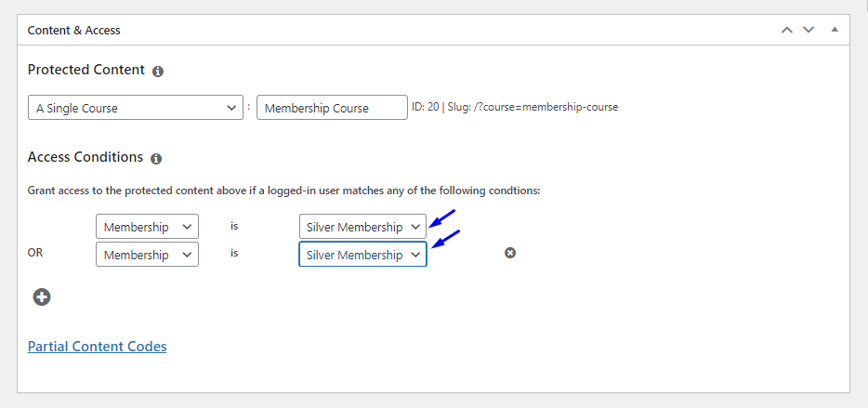Viewport: 868px width, 408px height.
Task: Show the Access Conditions info tooltip icon
Action: [156, 159]
